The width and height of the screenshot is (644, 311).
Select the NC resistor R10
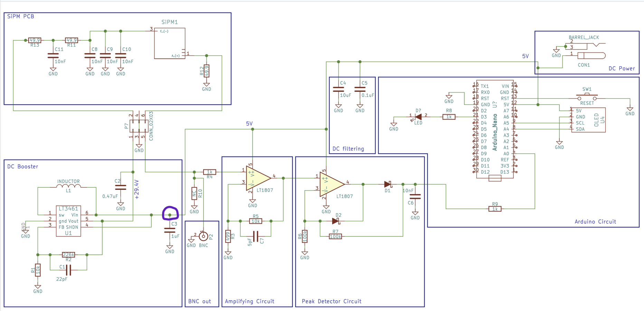coord(194,193)
